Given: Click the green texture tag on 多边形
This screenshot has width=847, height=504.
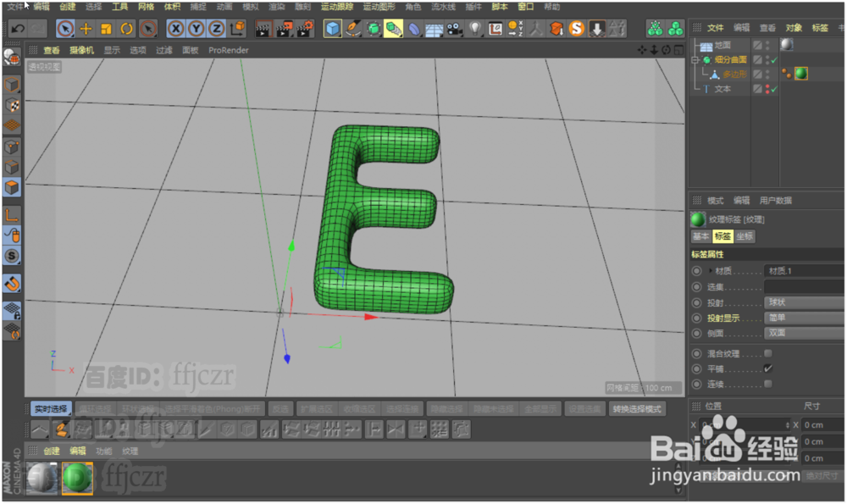Looking at the screenshot, I should click(x=801, y=74).
